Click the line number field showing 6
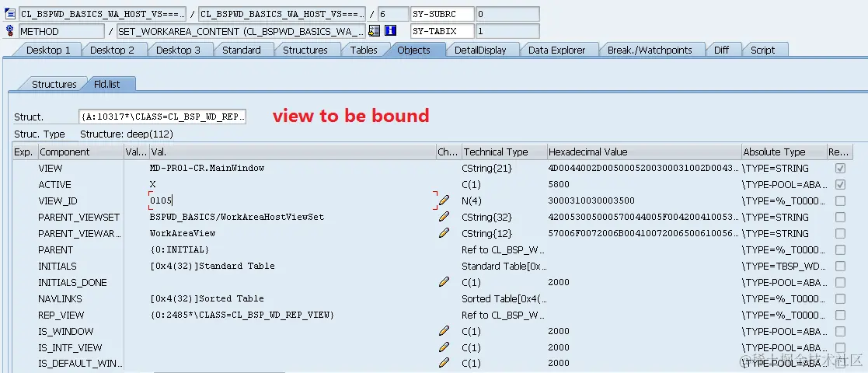Viewport: 868px width, 373px height. pos(393,15)
